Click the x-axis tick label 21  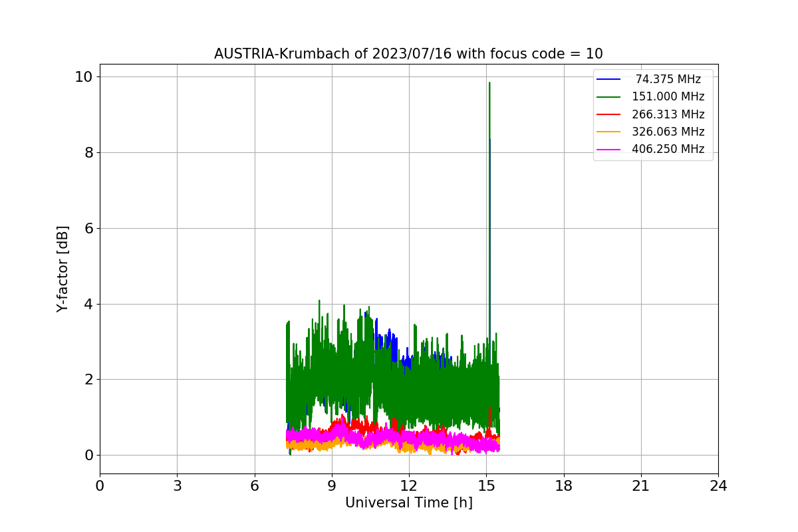tap(641, 486)
